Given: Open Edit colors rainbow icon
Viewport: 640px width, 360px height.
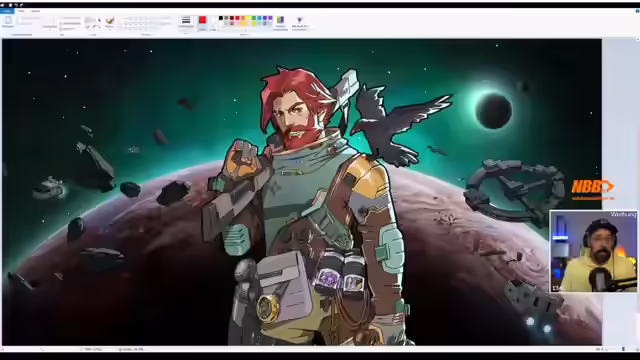Looking at the screenshot, I should pyautogui.click(x=280, y=20).
